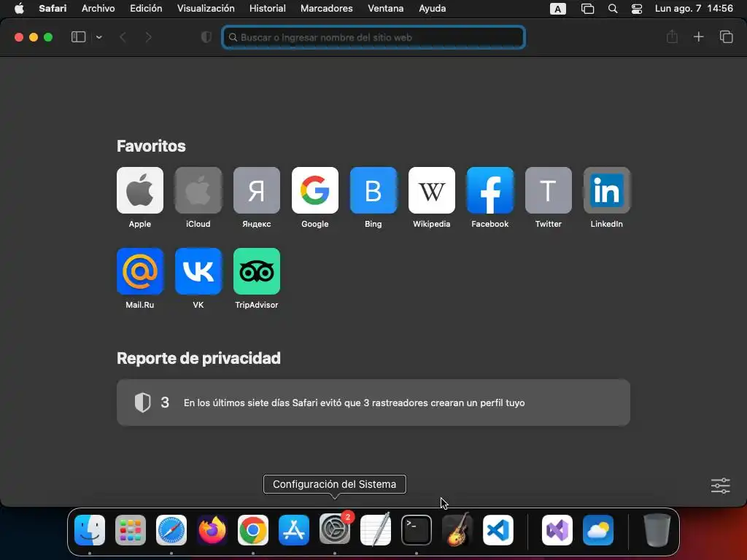This screenshot has width=747, height=560.
Task: Click the date and time in menu bar
Action: click(x=694, y=8)
